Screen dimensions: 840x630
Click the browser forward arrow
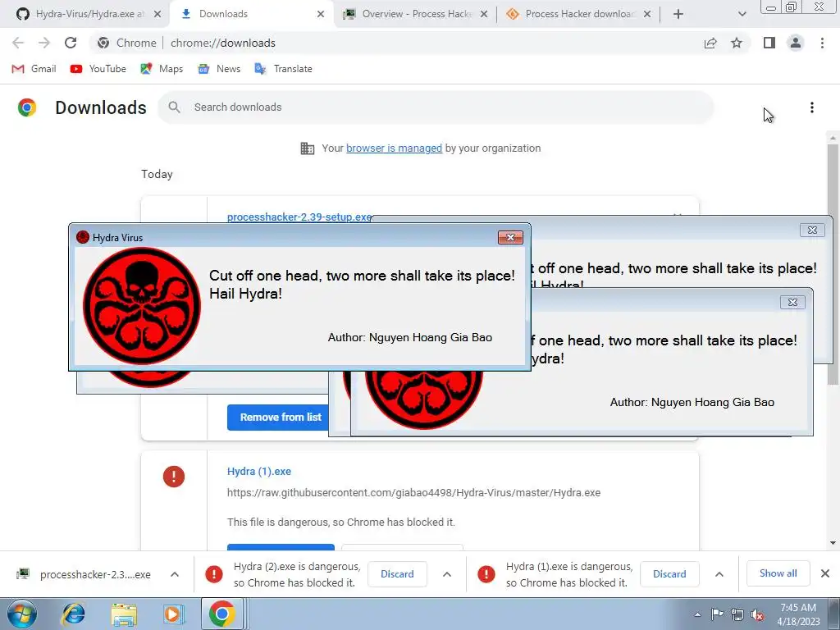pyautogui.click(x=44, y=43)
